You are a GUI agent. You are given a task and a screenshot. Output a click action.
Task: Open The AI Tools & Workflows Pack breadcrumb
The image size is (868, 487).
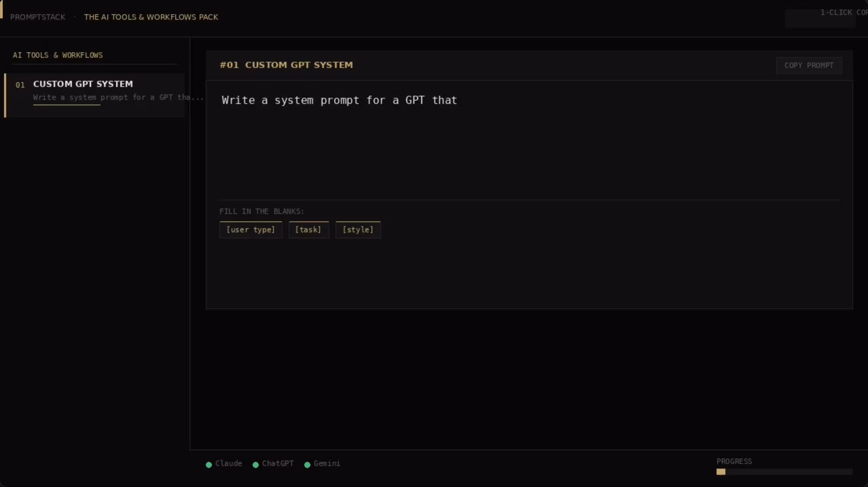pos(151,17)
